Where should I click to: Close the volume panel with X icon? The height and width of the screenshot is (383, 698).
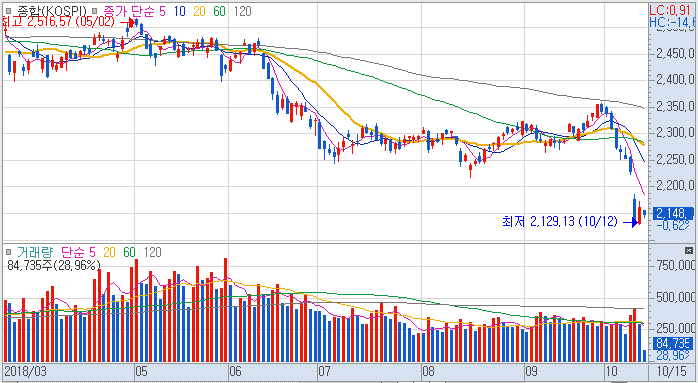[x=689, y=250]
